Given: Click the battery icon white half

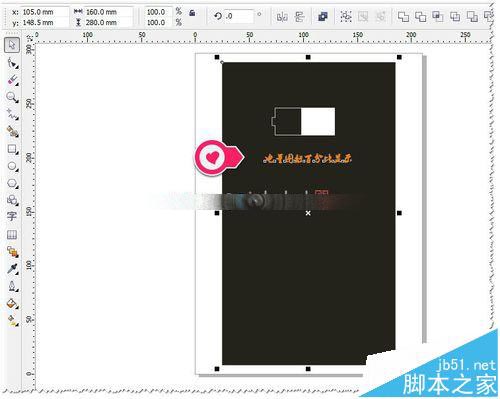Looking at the screenshot, I should (x=318, y=121).
